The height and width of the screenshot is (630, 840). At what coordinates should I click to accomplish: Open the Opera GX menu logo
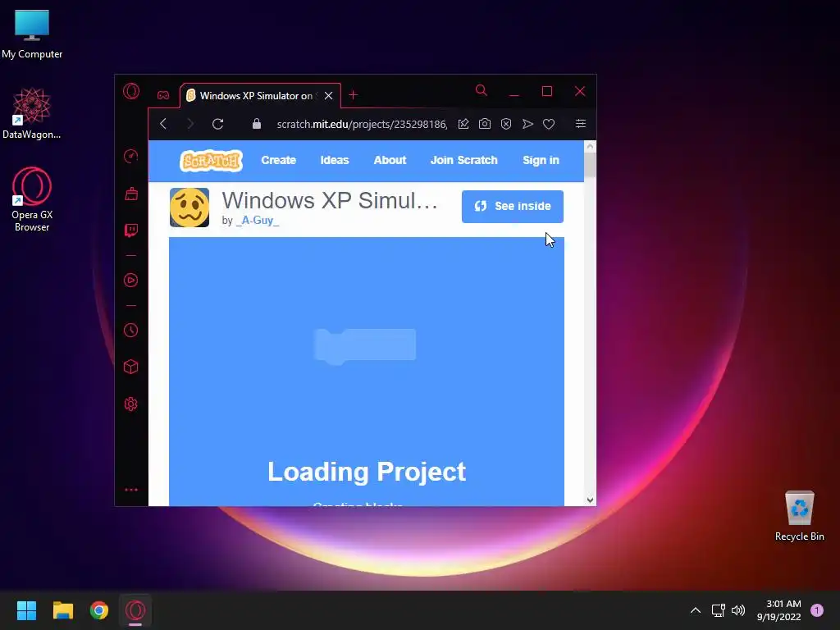(x=131, y=91)
